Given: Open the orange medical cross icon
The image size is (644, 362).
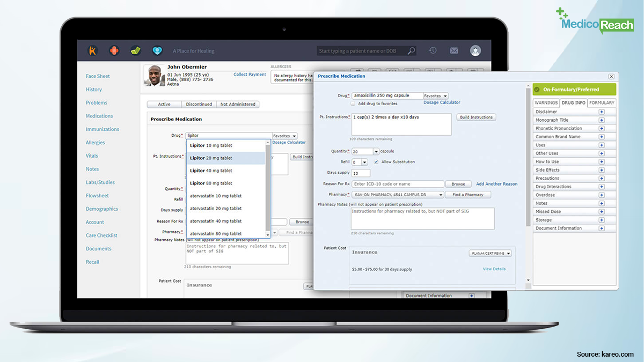Looking at the screenshot, I should [114, 51].
